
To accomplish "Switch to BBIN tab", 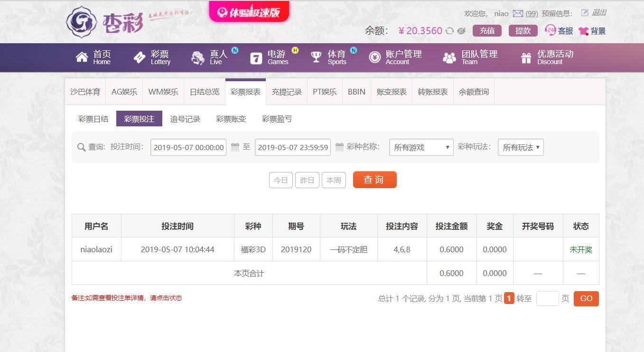I will (356, 92).
